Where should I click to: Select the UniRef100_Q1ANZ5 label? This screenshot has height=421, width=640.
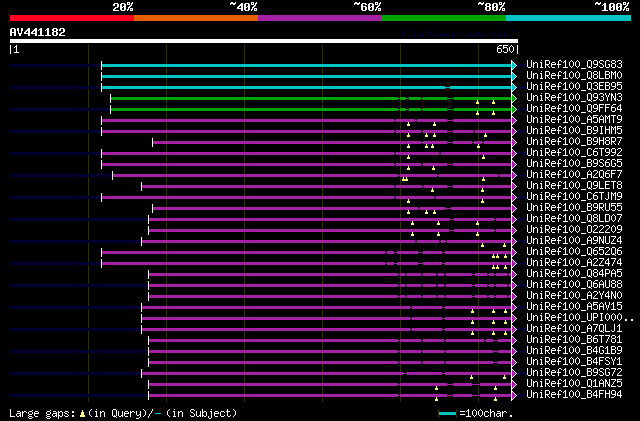574,384
